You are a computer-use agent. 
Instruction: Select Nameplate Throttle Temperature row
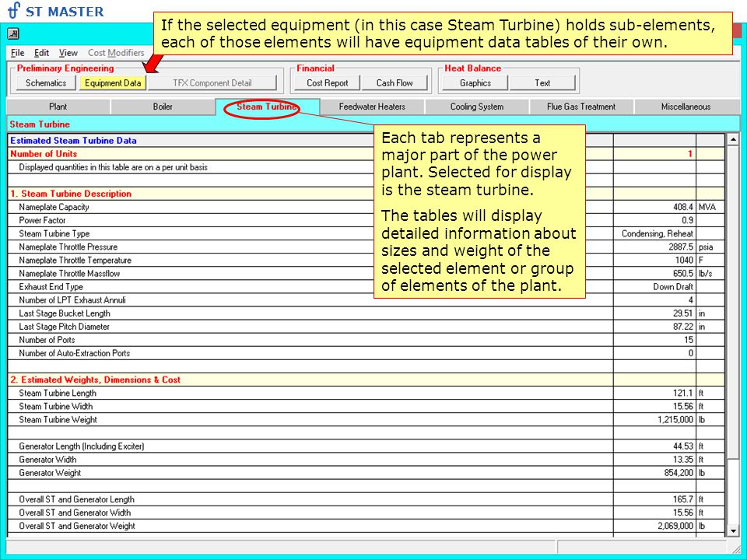(x=366, y=261)
